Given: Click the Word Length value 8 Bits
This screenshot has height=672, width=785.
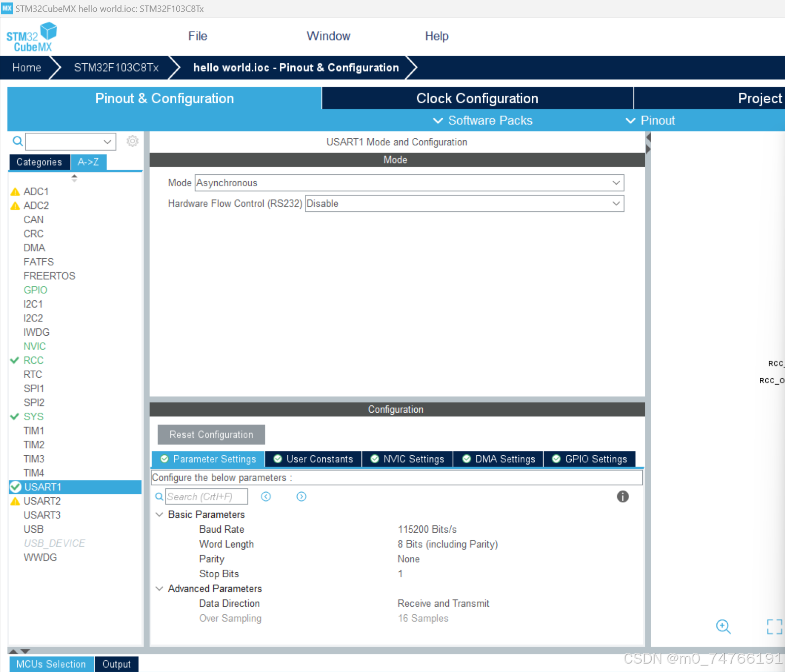Looking at the screenshot, I should 447,544.
